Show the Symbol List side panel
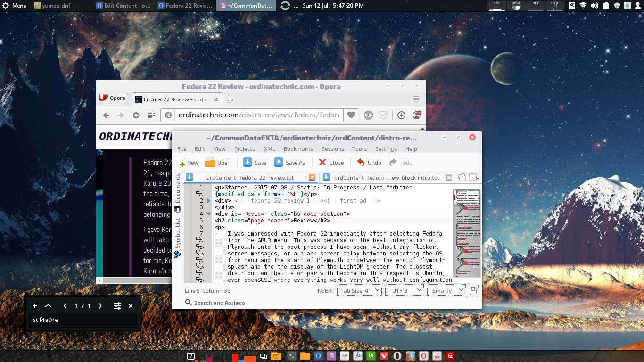This screenshot has width=644, height=362. click(x=177, y=237)
